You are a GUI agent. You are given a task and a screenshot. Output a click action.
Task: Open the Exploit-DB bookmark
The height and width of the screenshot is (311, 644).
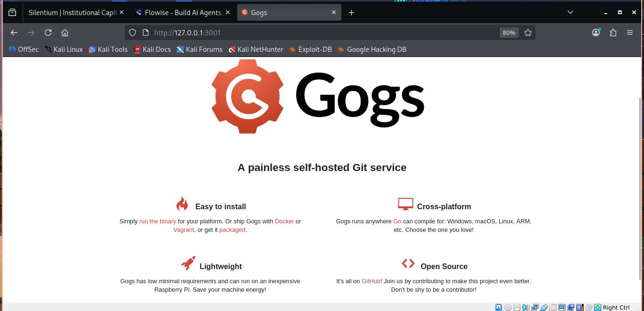(x=311, y=49)
